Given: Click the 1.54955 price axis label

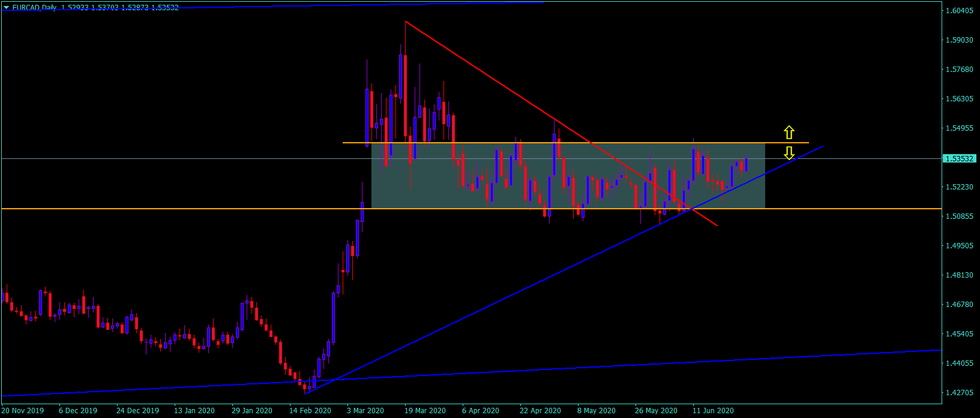Looking at the screenshot, I should 958,128.
